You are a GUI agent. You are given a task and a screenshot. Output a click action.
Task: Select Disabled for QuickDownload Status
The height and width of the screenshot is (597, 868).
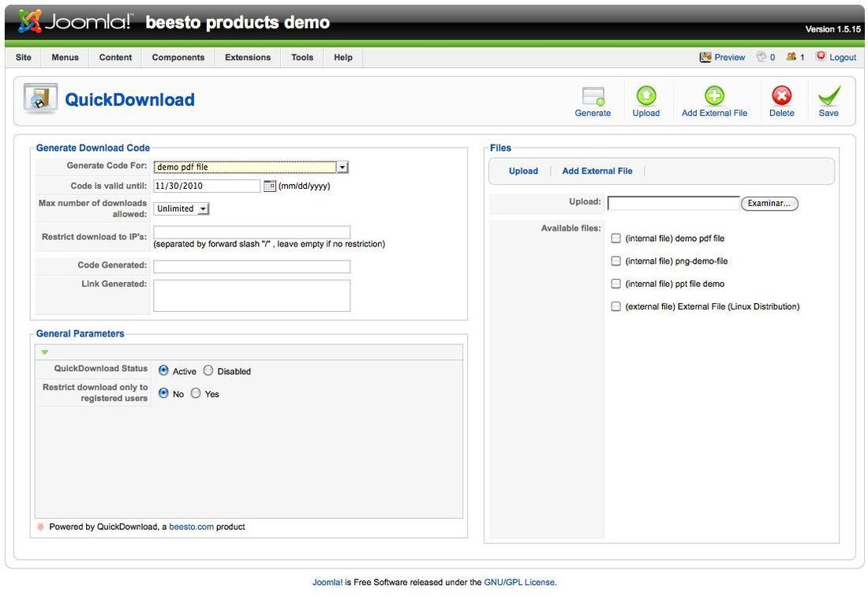tap(208, 370)
